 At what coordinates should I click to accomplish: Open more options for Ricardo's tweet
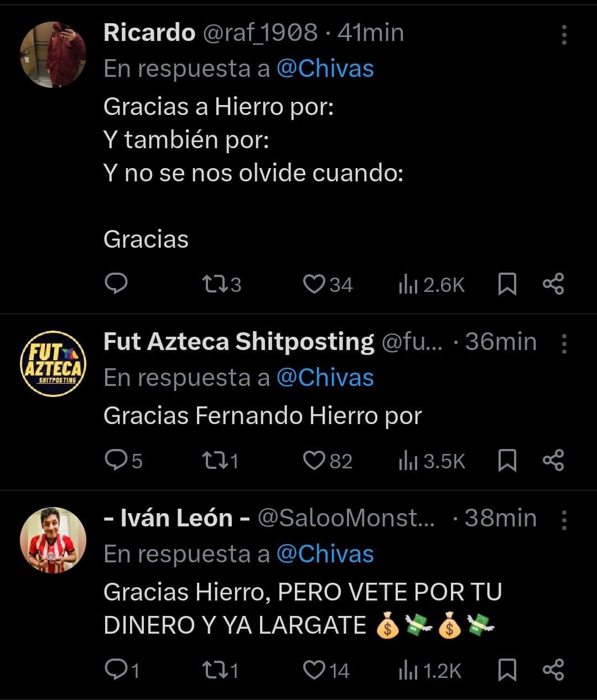(x=564, y=34)
